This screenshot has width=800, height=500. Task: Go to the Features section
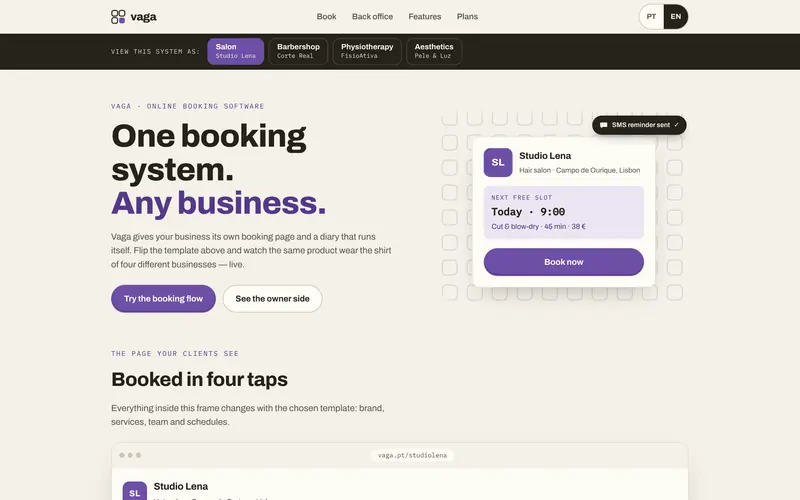(424, 17)
